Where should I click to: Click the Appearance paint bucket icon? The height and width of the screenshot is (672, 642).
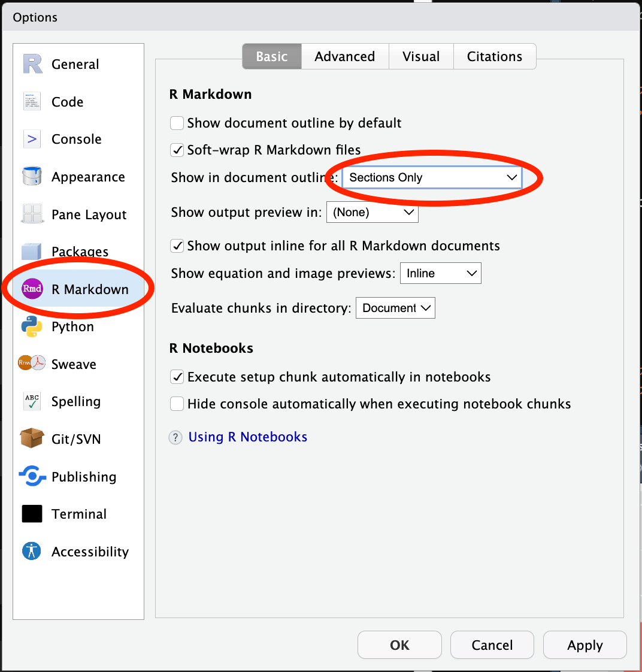coord(32,176)
